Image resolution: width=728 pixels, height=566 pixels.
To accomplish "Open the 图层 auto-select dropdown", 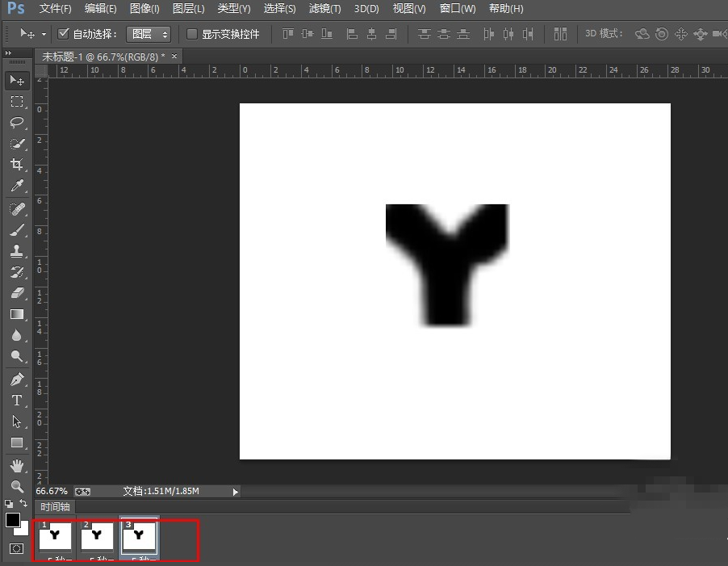I will pos(149,34).
